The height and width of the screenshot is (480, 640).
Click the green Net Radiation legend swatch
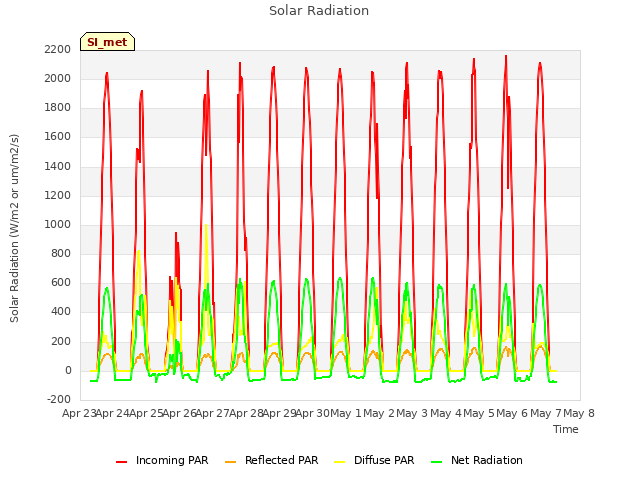(437, 462)
